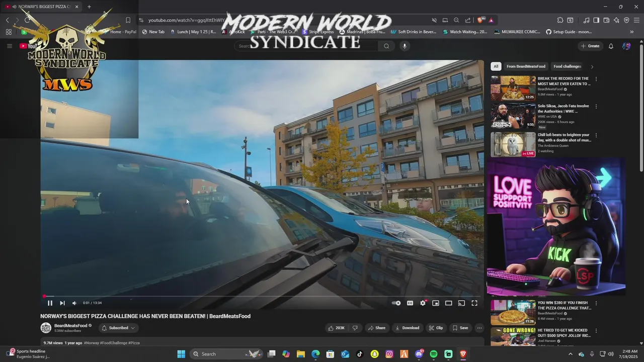Open the browser main hamburger menu
This screenshot has height=362, width=644.
click(x=637, y=20)
